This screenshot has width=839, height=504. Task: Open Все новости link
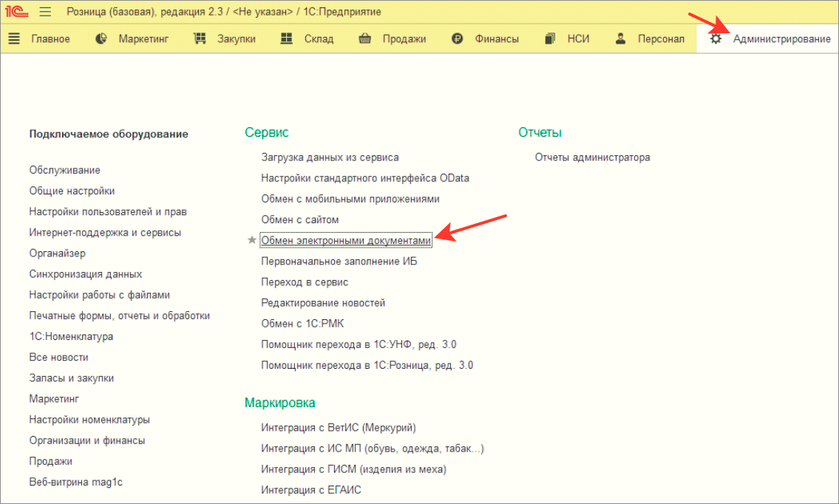(x=59, y=358)
